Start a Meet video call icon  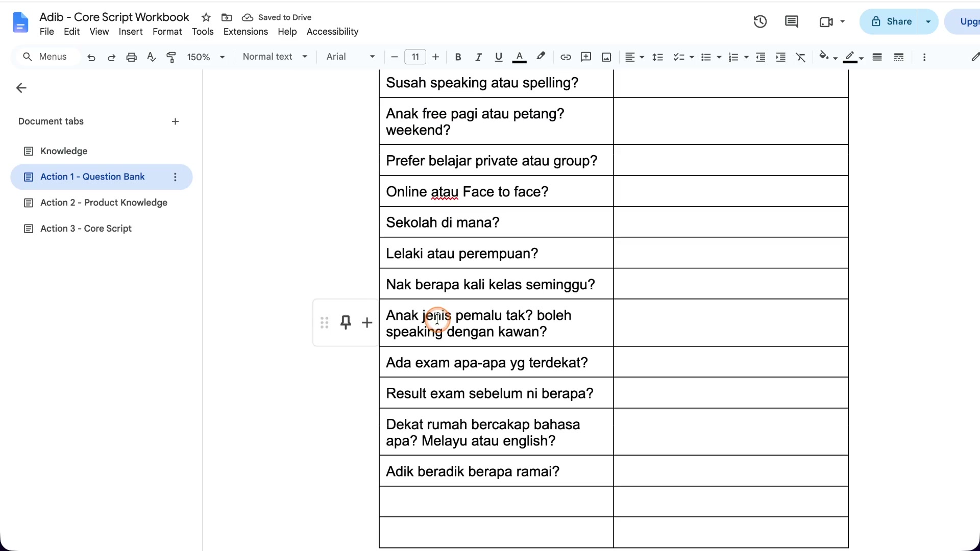826,21
